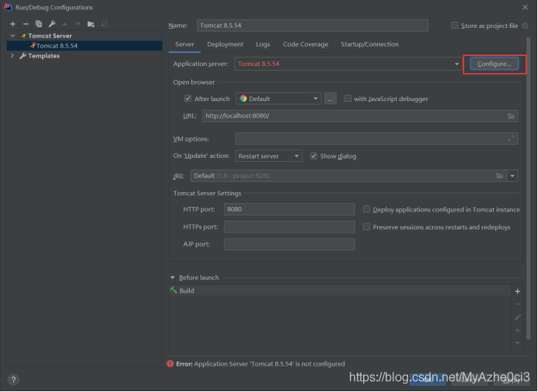Click the HTTP port input field
The height and width of the screenshot is (392, 538).
pyautogui.click(x=288, y=209)
